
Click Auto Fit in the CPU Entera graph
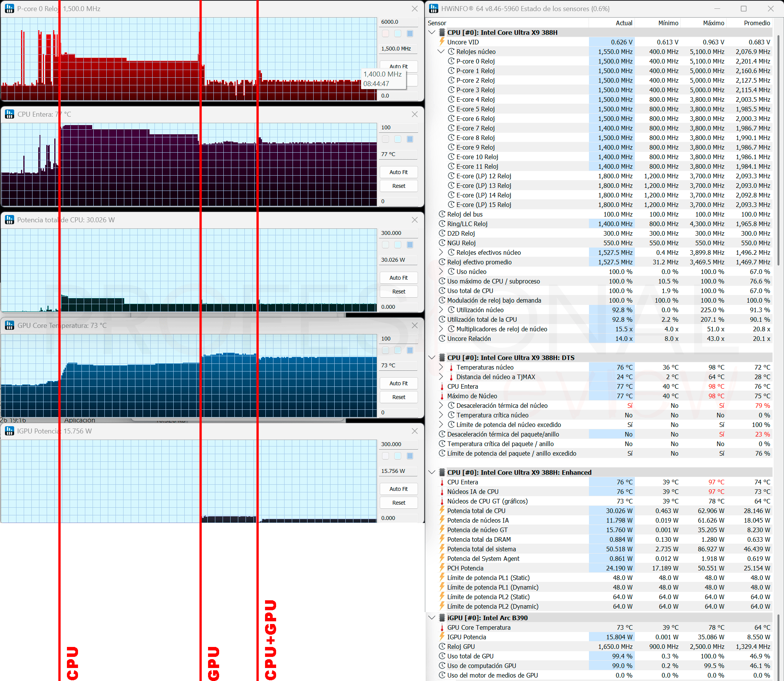(x=399, y=172)
